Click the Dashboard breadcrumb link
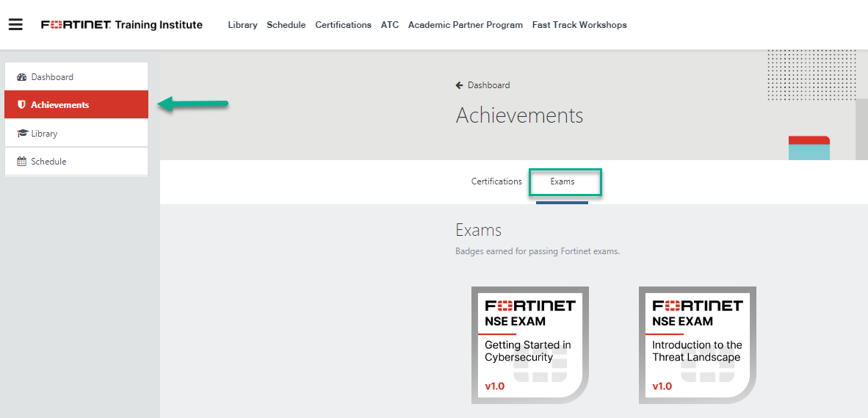Image resolution: width=868 pixels, height=418 pixels. (489, 85)
